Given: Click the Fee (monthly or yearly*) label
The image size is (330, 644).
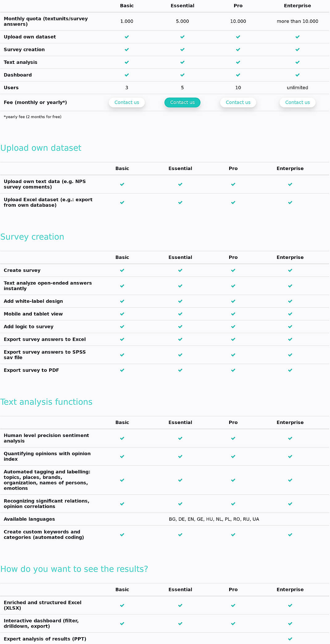Looking at the screenshot, I should point(35,102).
